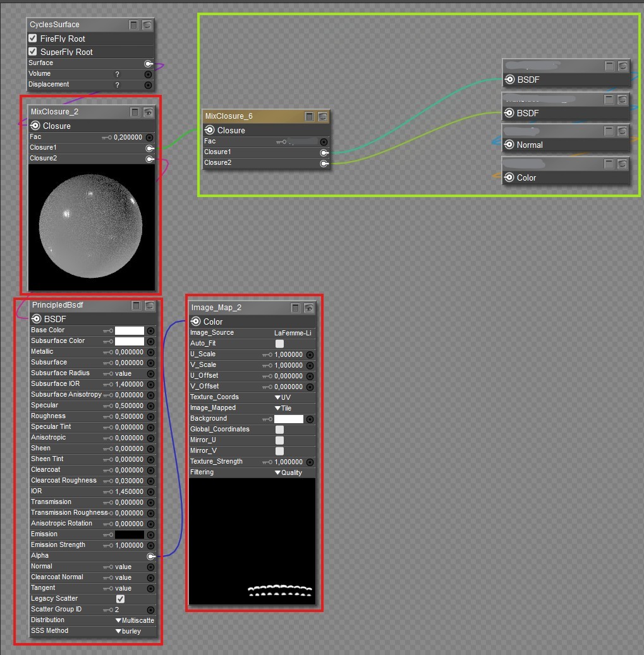The width and height of the screenshot is (644, 655).
Task: Click the LaFemme-Li Image_Source file name
Action: tap(293, 333)
